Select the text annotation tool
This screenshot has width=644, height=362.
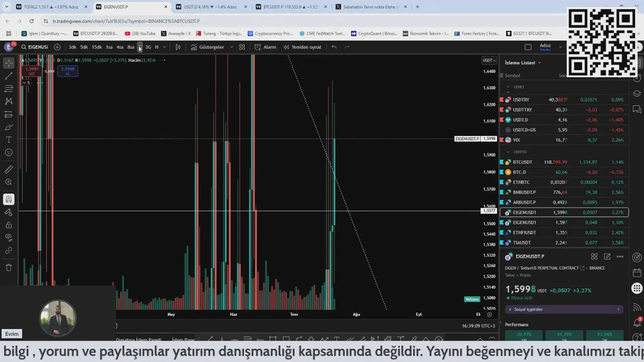coord(9,140)
